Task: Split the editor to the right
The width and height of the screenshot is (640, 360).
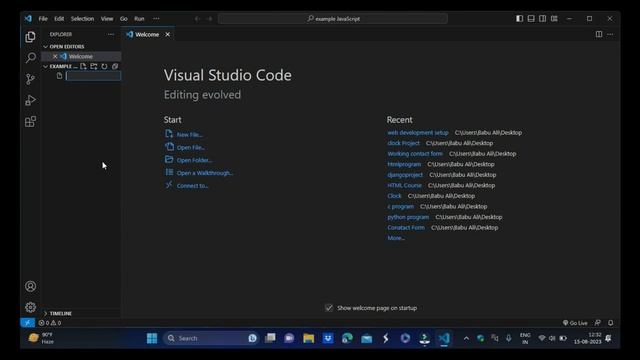Action: [x=599, y=34]
